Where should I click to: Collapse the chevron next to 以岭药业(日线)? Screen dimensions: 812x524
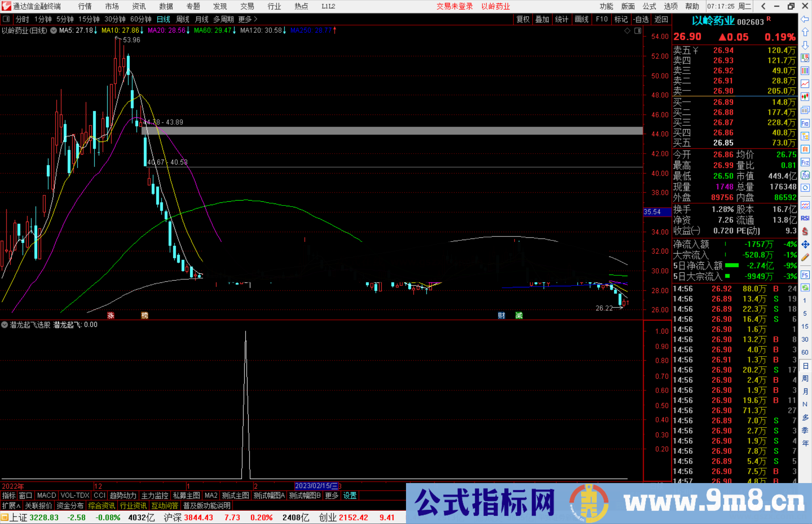(x=53, y=30)
